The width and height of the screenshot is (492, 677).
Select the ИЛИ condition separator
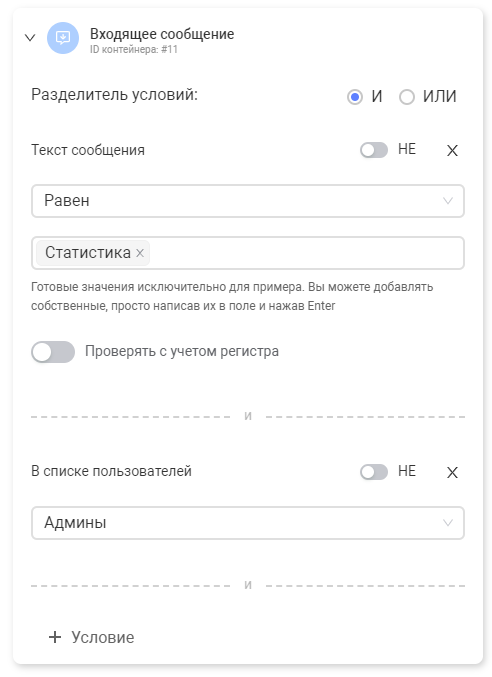(407, 97)
